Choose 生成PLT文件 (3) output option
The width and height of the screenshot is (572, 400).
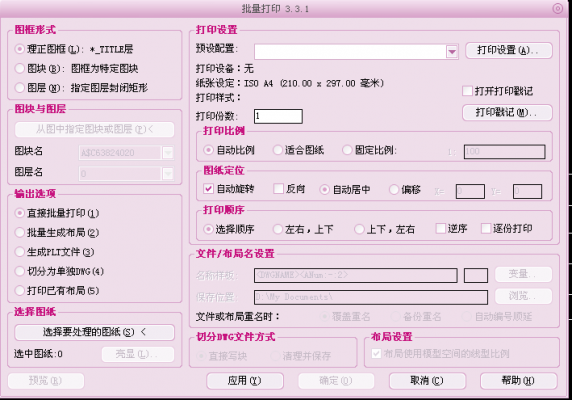click(19, 252)
